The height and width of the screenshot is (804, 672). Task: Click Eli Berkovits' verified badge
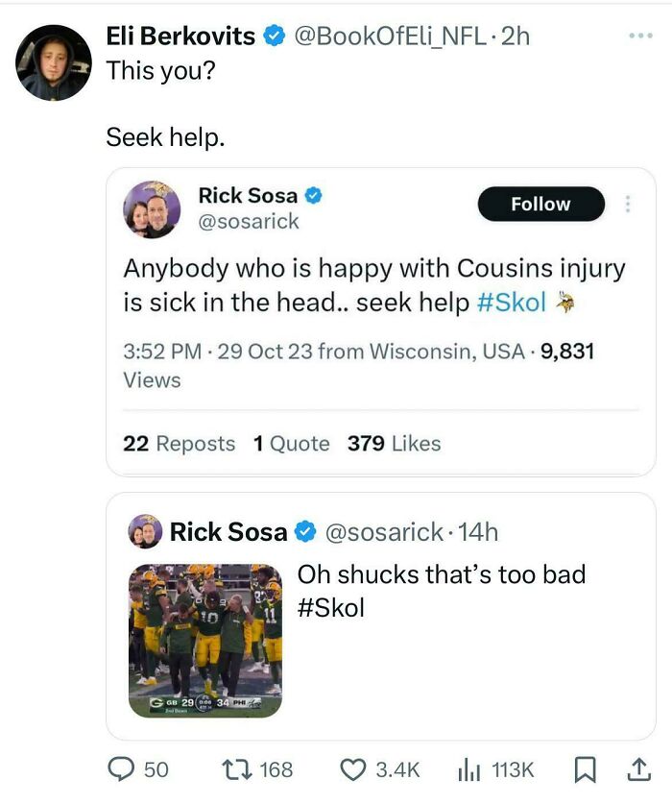click(276, 37)
